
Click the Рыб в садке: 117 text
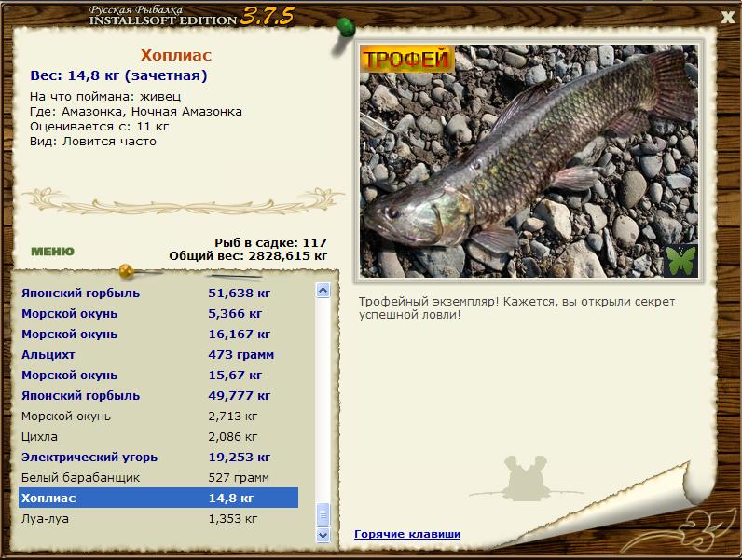click(x=270, y=242)
